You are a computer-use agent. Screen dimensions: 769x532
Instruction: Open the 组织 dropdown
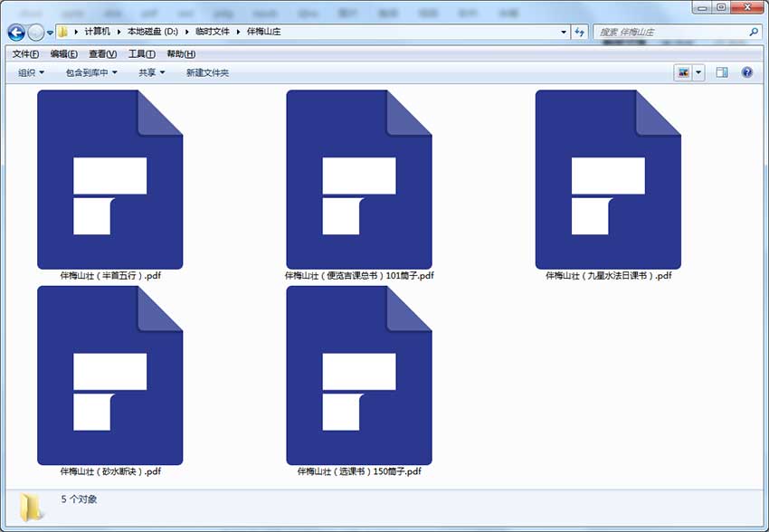(31, 72)
